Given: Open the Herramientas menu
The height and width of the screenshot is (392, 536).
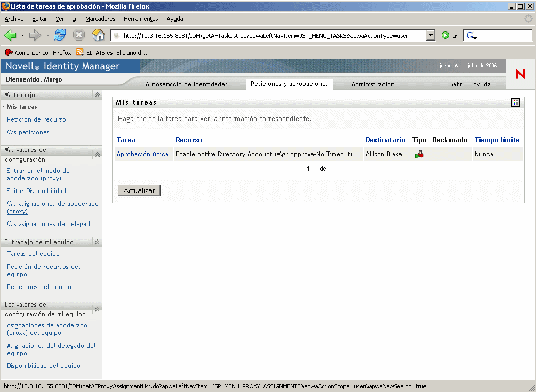Looking at the screenshot, I should coord(141,19).
